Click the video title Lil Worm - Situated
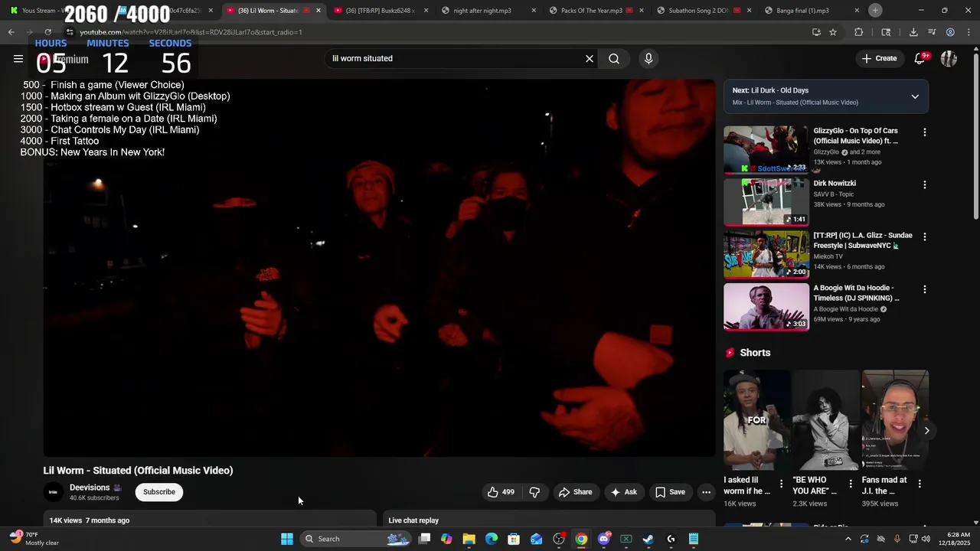980x551 pixels. point(138,471)
